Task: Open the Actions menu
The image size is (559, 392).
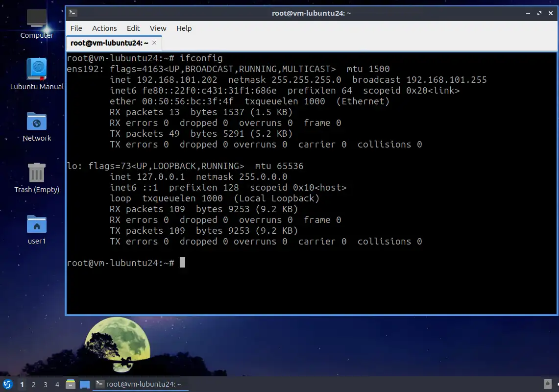Action: point(104,28)
